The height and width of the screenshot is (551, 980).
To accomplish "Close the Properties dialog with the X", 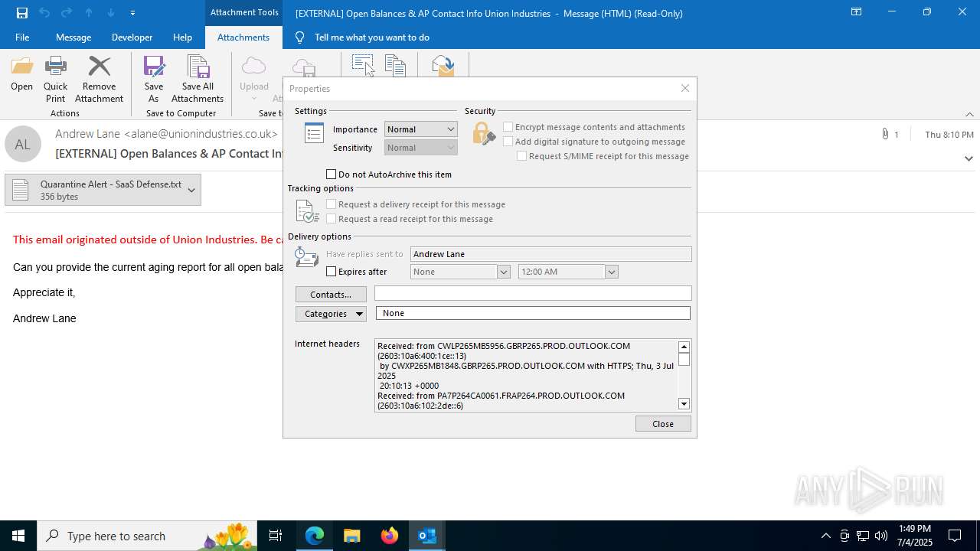I will (x=685, y=88).
